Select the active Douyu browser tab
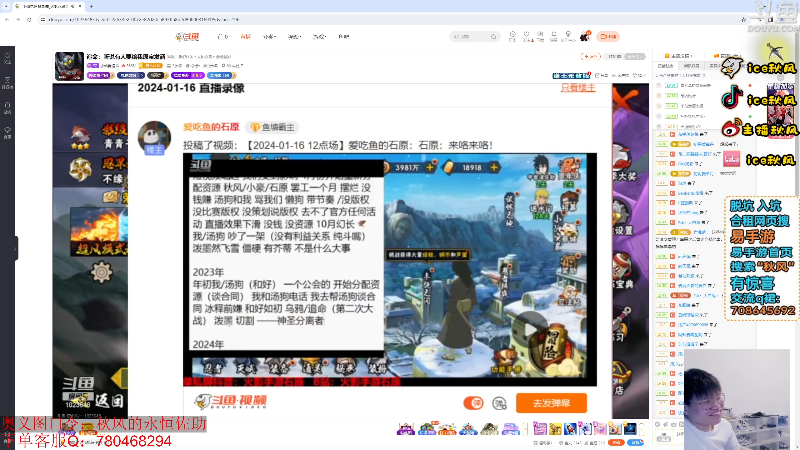800x450 pixels. click(48, 7)
